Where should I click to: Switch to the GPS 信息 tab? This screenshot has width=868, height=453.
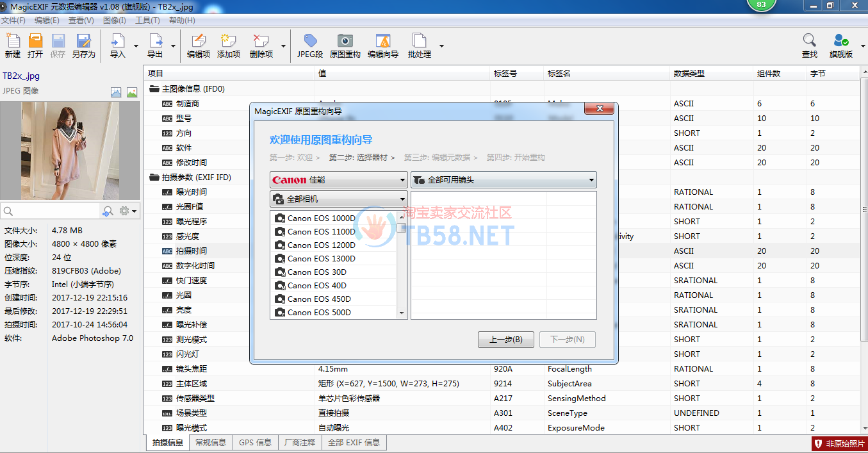click(x=255, y=442)
